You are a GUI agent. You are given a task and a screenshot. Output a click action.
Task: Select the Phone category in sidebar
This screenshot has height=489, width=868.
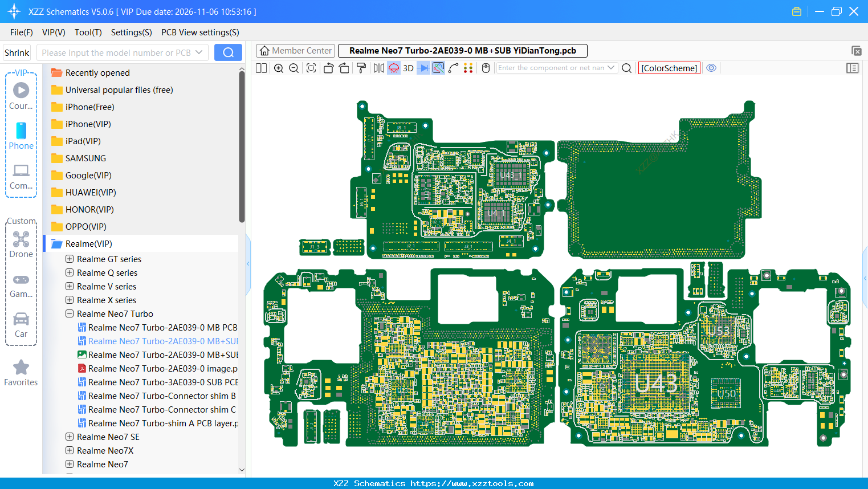pyautogui.click(x=21, y=136)
